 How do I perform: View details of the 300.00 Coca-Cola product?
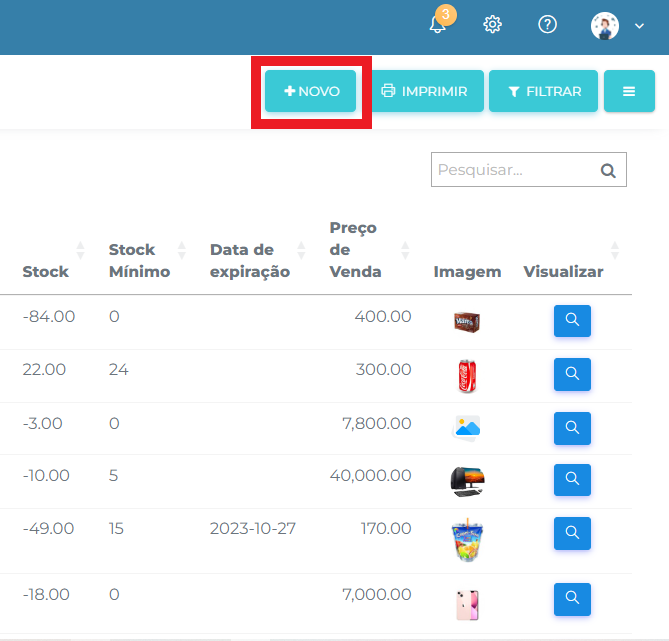coord(572,374)
